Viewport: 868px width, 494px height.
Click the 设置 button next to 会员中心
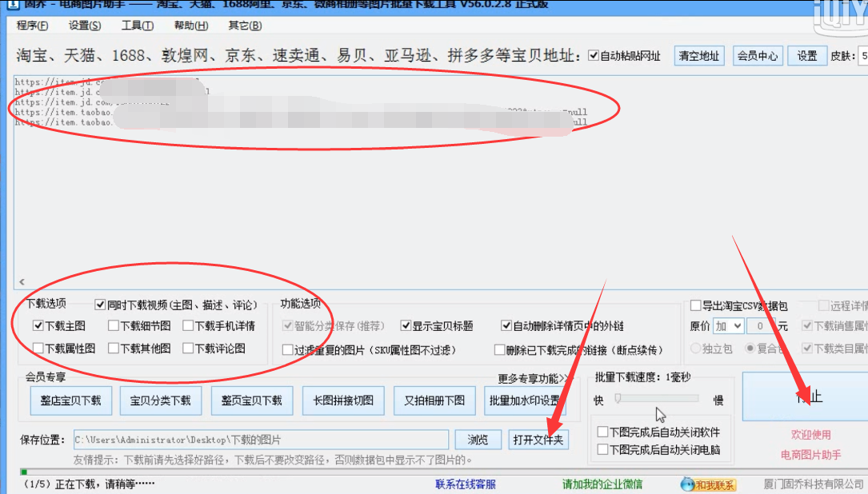pos(806,55)
